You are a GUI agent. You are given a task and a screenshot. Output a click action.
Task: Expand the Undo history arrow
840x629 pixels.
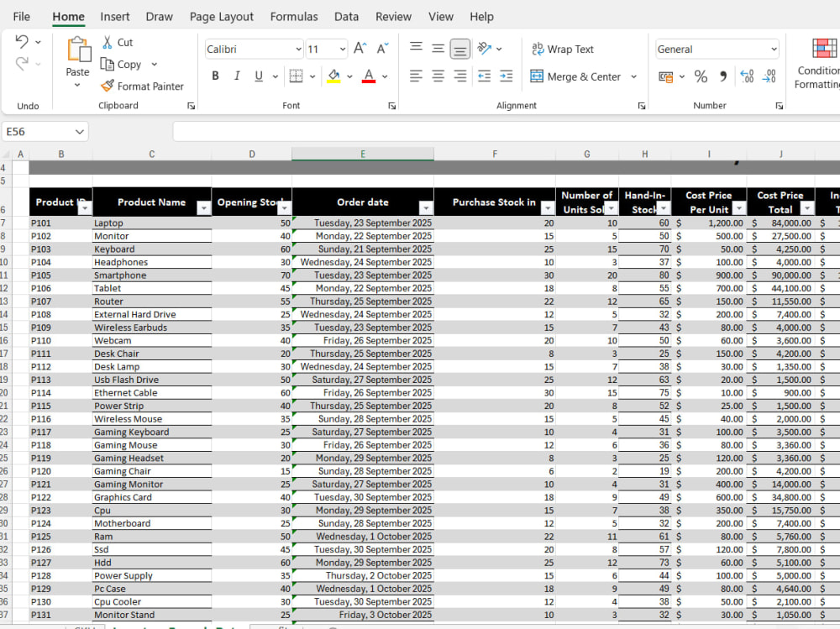38,42
